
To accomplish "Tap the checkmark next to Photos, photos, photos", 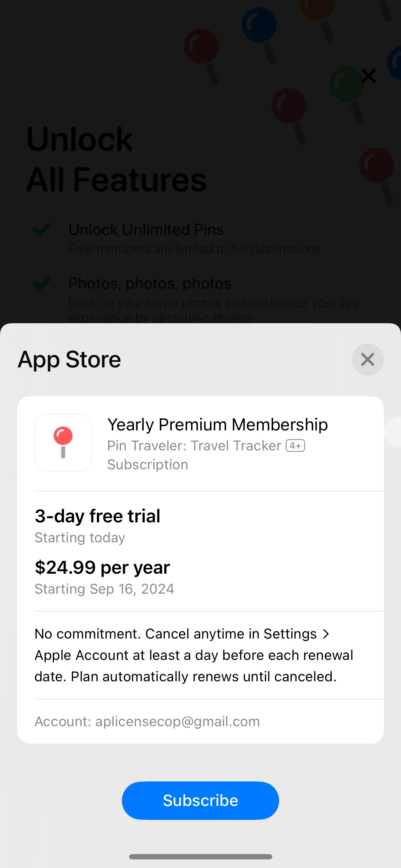I will [x=42, y=283].
